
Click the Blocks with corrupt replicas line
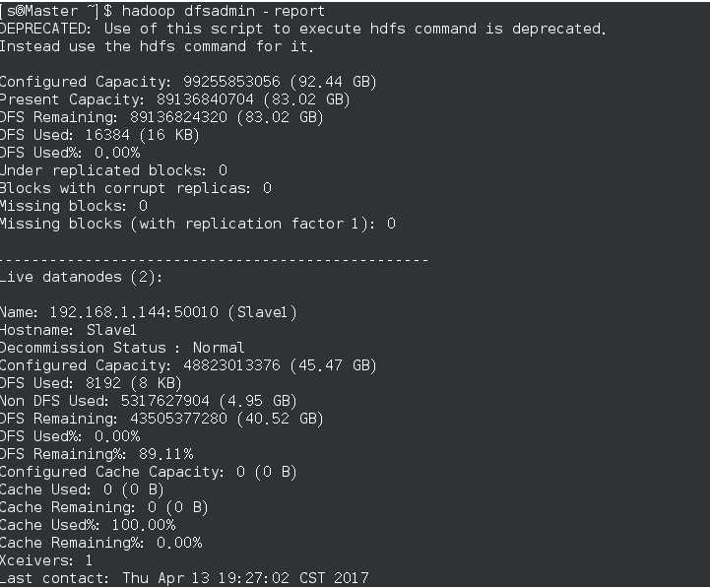click(x=136, y=188)
